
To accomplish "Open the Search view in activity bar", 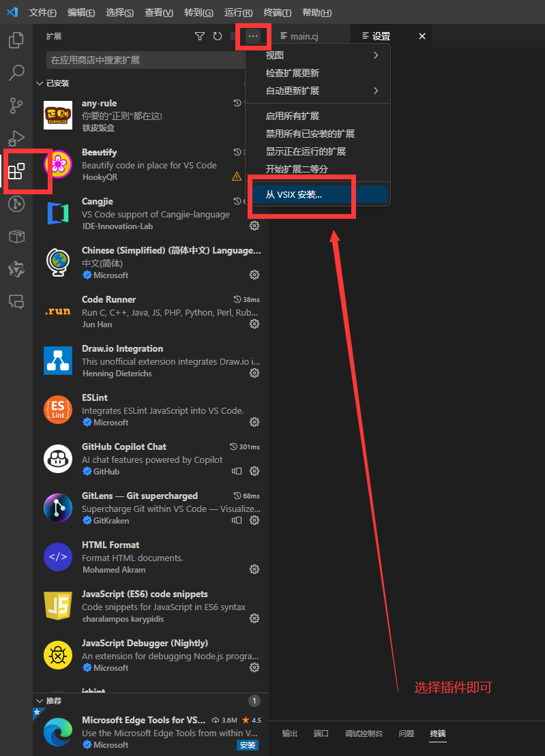I will (16, 73).
